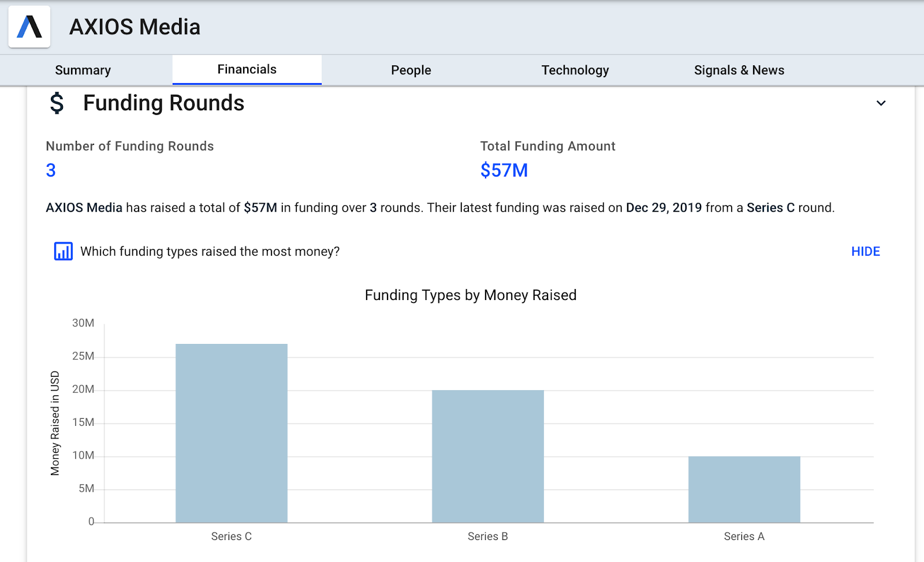Click the AXIOS Media logo icon

click(x=29, y=27)
